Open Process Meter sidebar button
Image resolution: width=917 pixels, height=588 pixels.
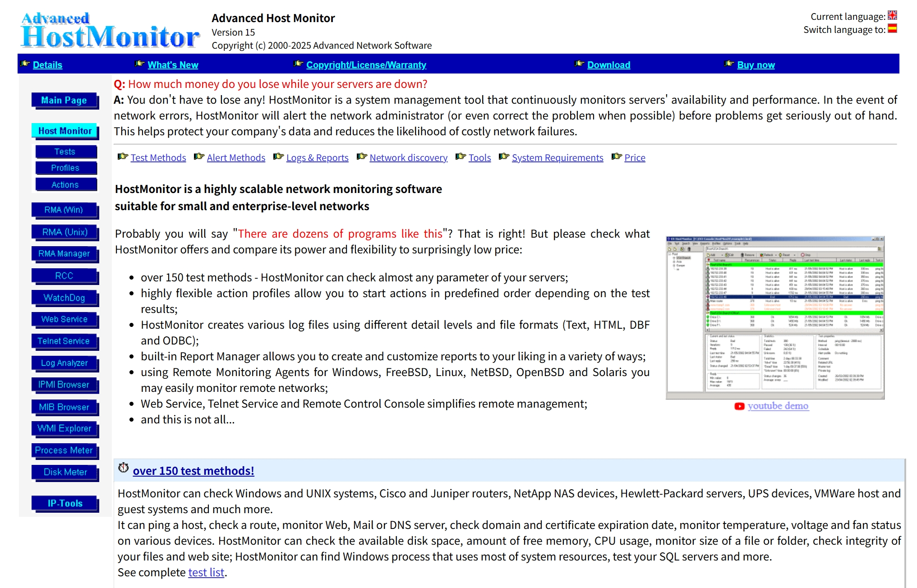[x=65, y=451]
